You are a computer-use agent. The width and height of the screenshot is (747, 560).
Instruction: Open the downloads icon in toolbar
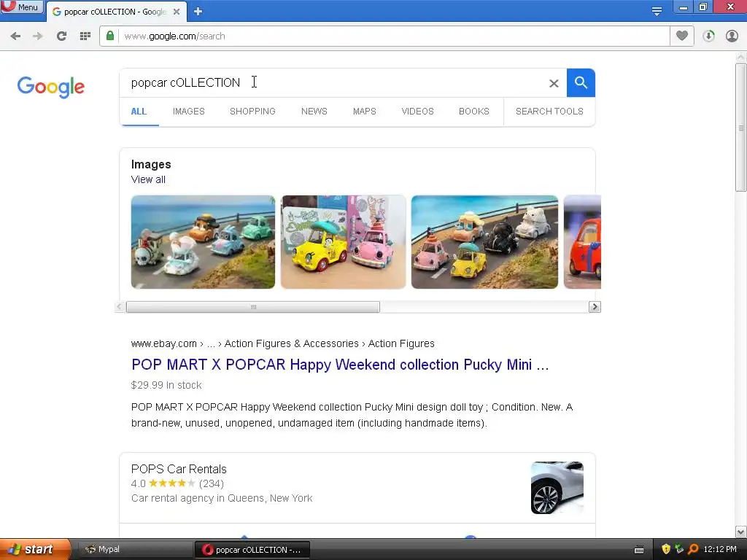(708, 36)
